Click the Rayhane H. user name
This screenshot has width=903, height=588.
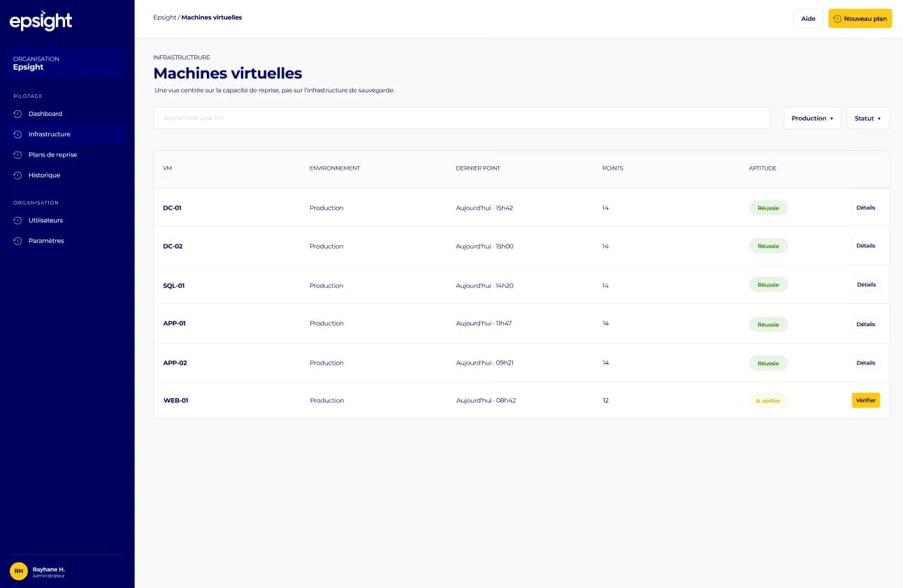pos(49,569)
